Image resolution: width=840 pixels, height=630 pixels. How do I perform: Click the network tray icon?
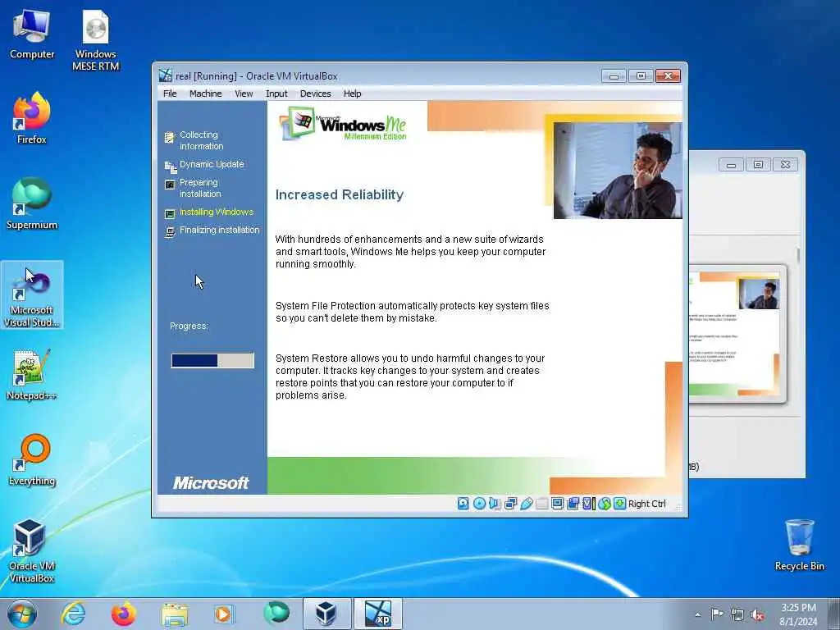(x=737, y=614)
